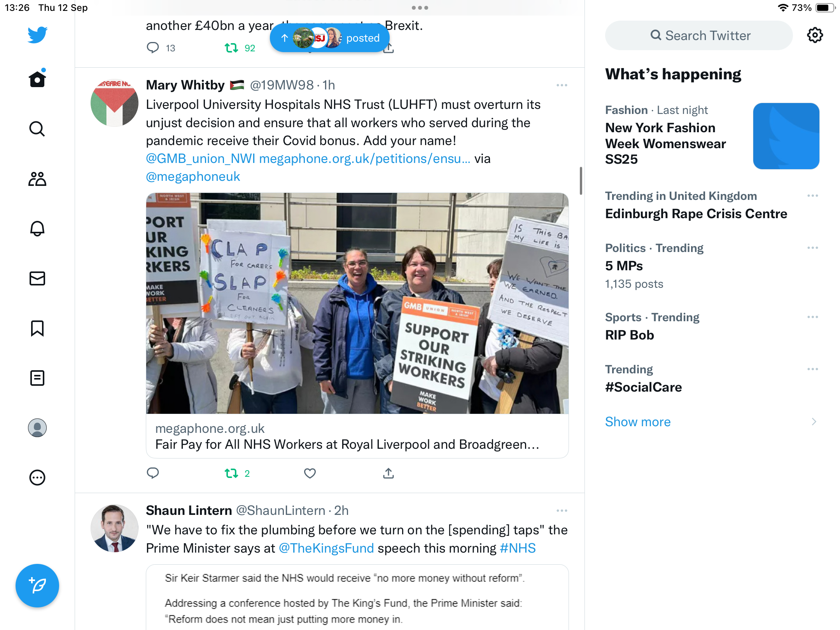Expand Show more trends chevron

(814, 422)
